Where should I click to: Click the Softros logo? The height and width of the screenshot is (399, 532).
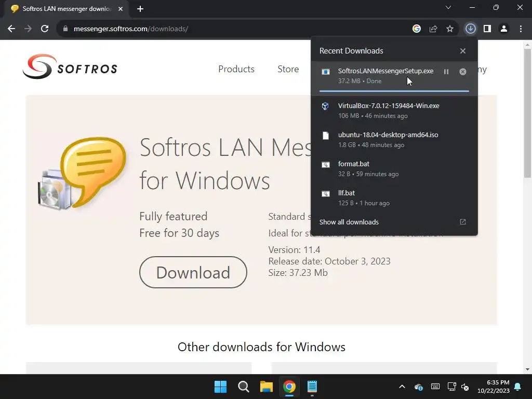click(70, 67)
